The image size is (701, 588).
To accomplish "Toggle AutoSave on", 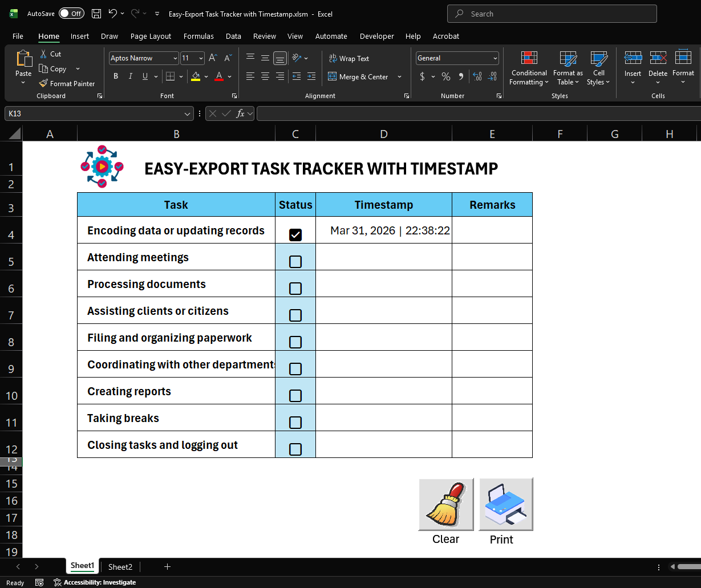I will tap(71, 13).
